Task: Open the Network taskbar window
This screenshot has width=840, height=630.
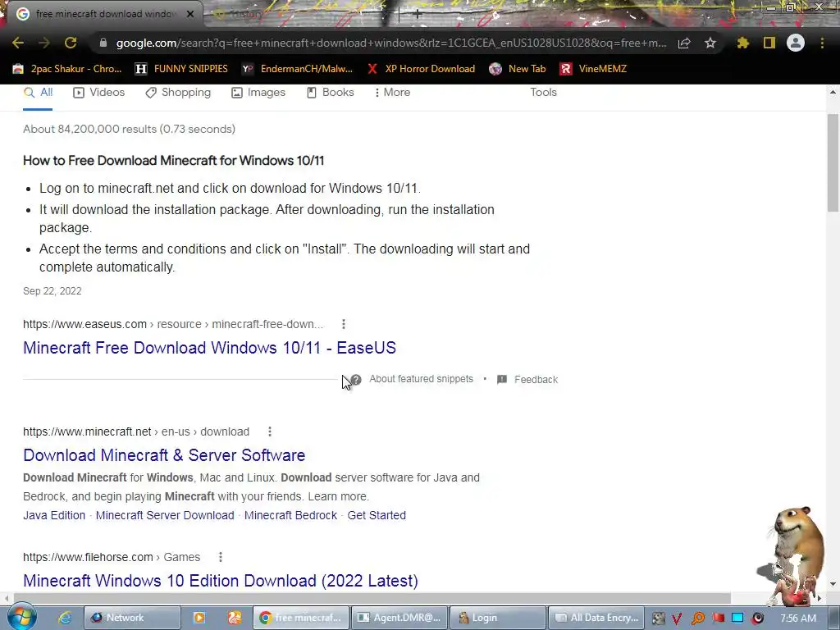Action: (x=132, y=618)
